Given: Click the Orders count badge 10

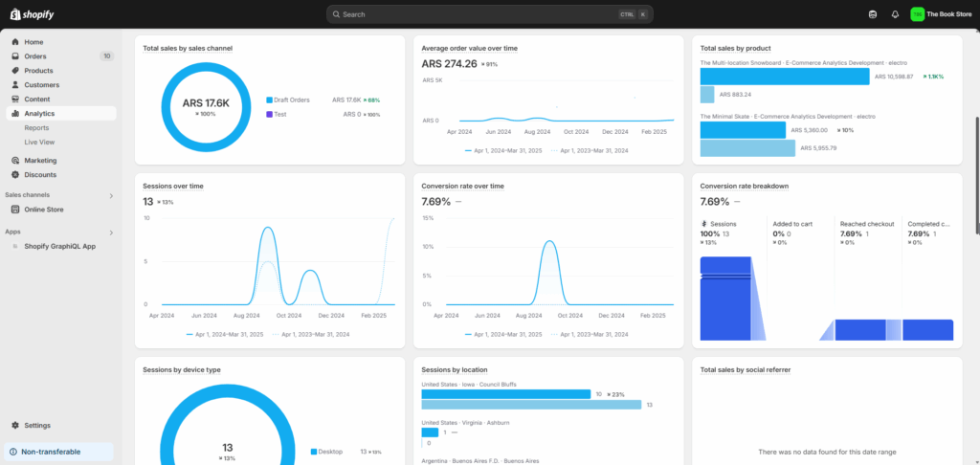Looking at the screenshot, I should tap(107, 56).
